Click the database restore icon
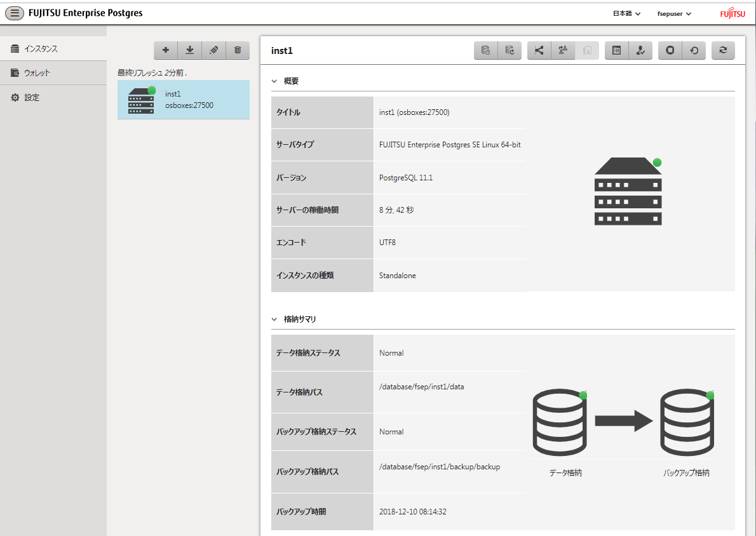 coord(510,50)
